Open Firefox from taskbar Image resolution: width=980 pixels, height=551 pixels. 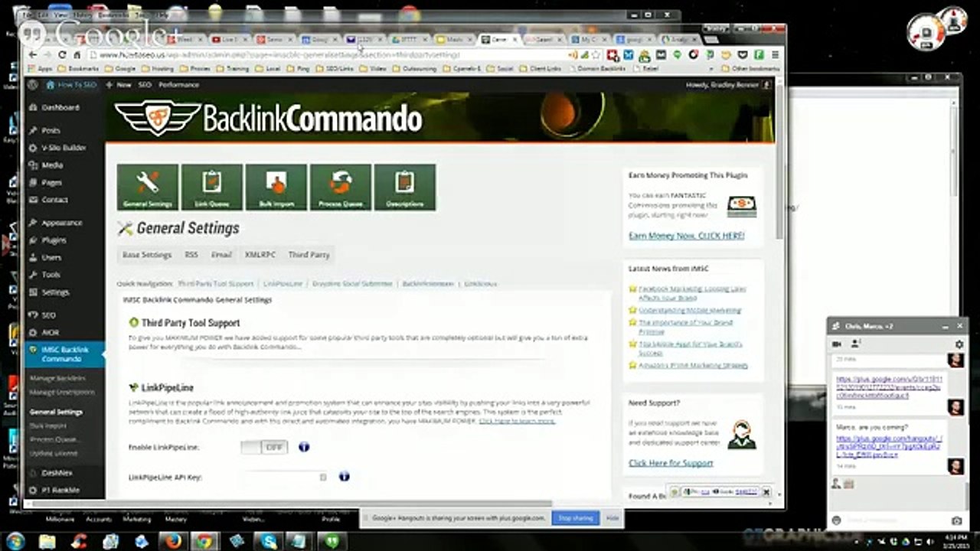point(171,541)
